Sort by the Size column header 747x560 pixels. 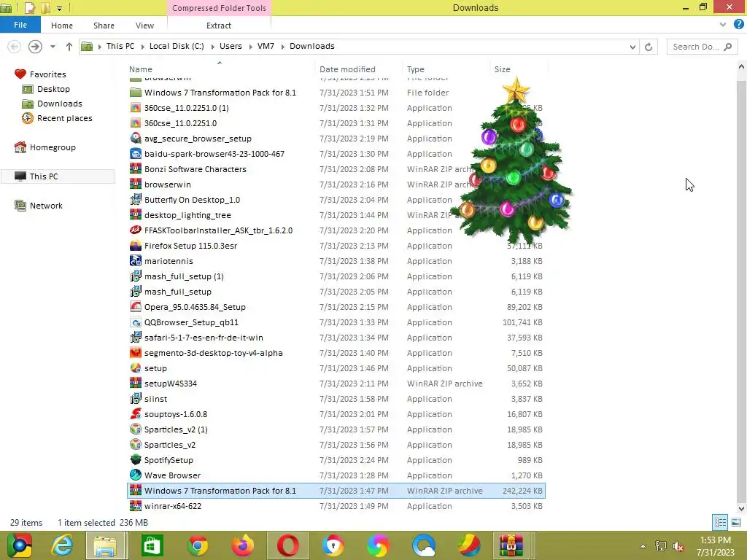click(502, 69)
